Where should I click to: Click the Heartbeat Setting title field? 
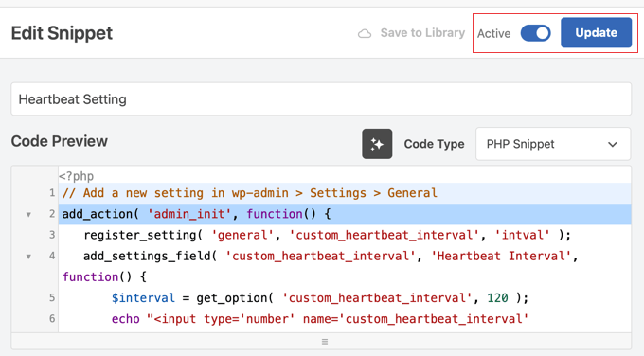click(321, 99)
